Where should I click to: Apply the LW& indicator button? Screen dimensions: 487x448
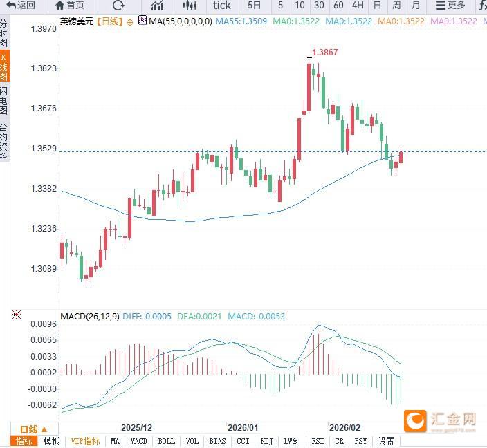tap(291, 441)
